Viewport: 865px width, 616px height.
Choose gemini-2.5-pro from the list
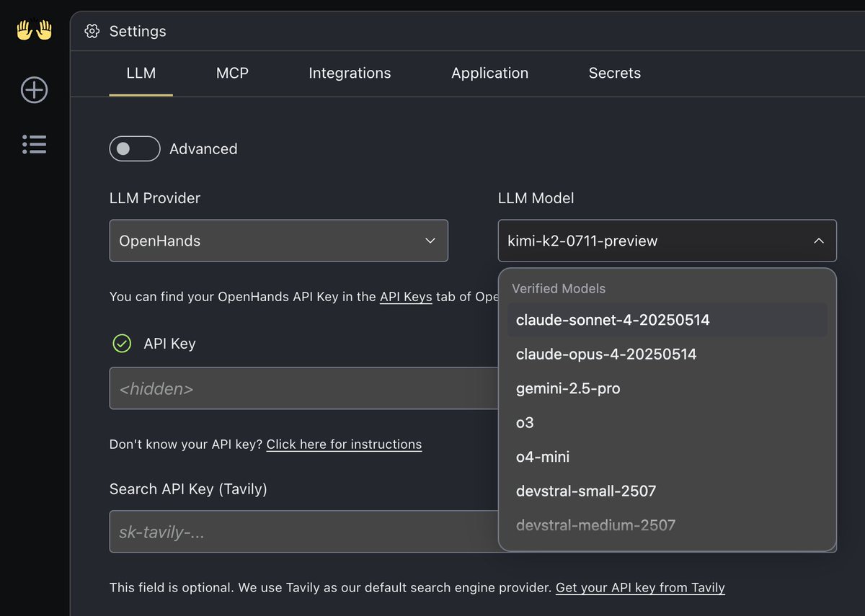pos(667,388)
